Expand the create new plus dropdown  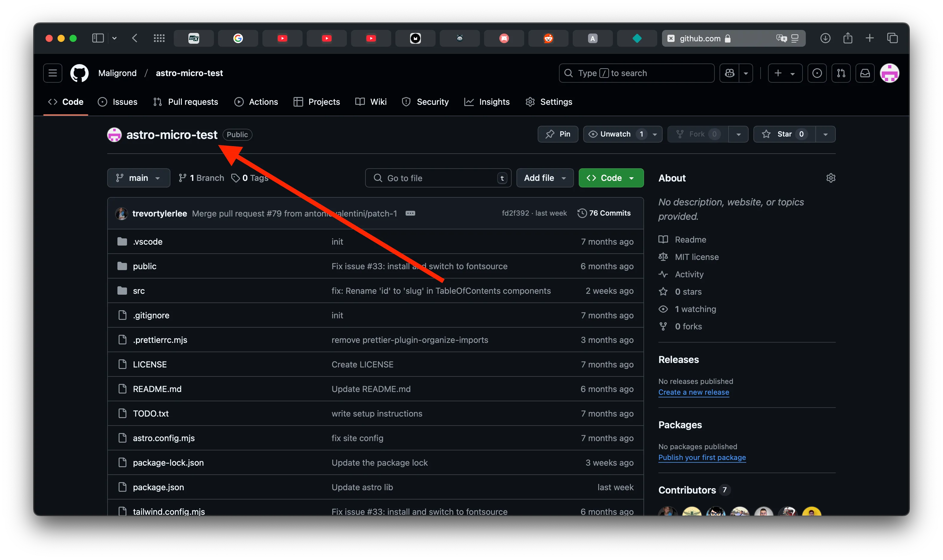click(785, 73)
